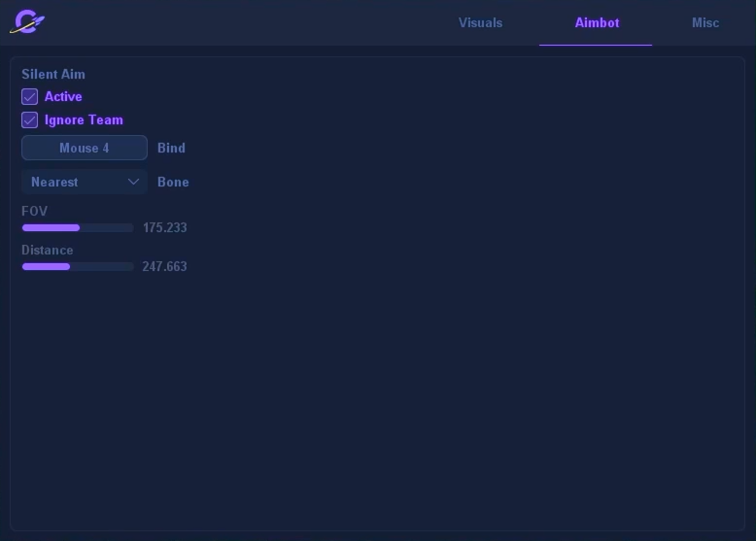Click the Ignore Team label text
Image resolution: width=756 pixels, height=541 pixels.
pos(84,120)
